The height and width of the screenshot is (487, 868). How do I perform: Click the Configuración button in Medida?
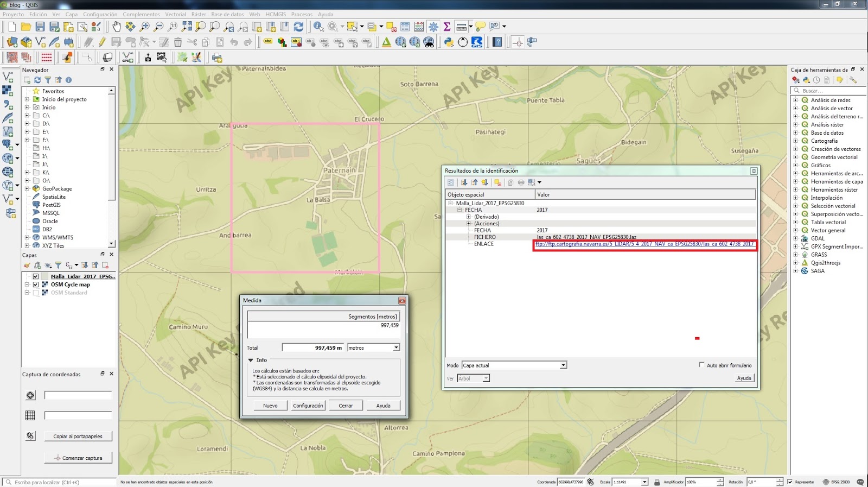pos(308,406)
